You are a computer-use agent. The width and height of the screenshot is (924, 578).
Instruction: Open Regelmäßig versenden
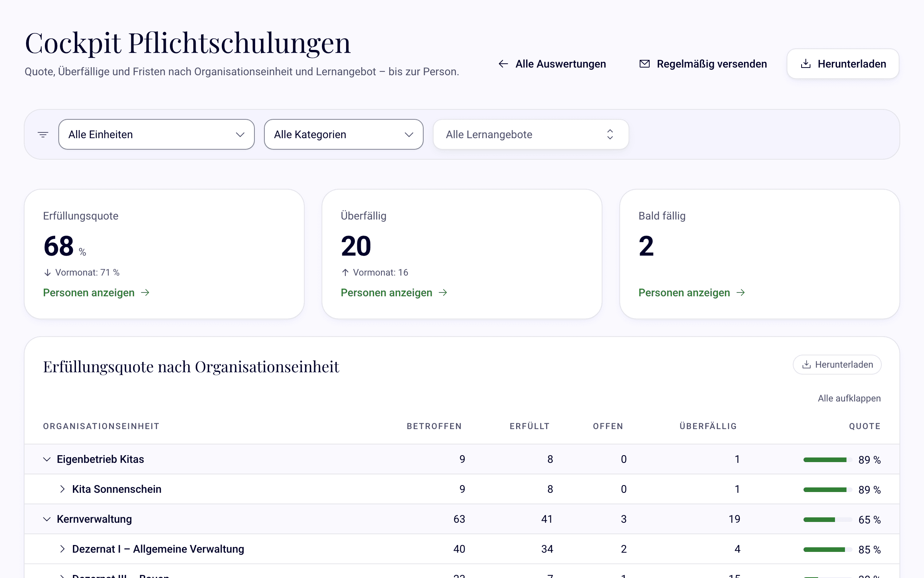point(703,64)
